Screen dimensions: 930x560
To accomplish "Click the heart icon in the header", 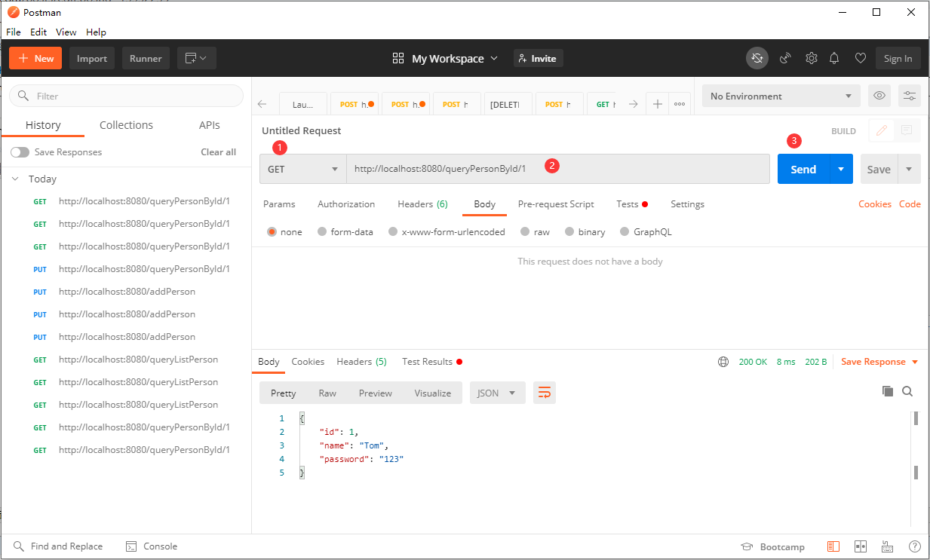I will [860, 58].
